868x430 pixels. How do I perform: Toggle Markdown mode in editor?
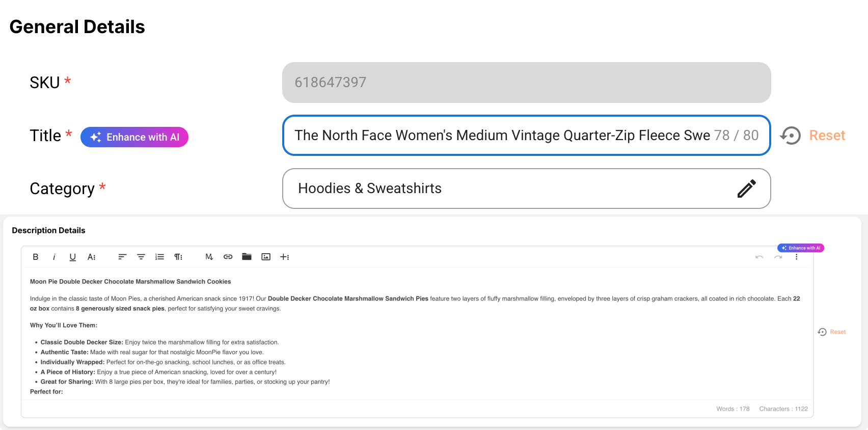[x=209, y=257]
